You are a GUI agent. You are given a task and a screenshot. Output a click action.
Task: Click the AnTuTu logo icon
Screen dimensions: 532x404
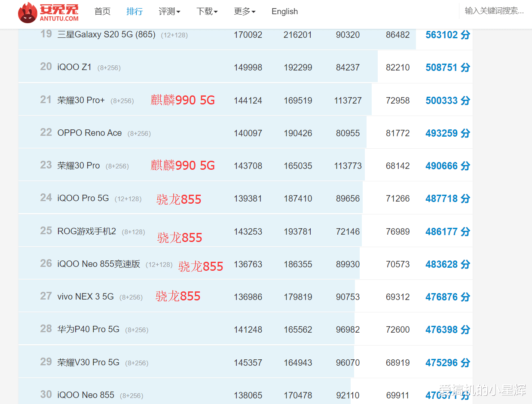click(x=49, y=12)
